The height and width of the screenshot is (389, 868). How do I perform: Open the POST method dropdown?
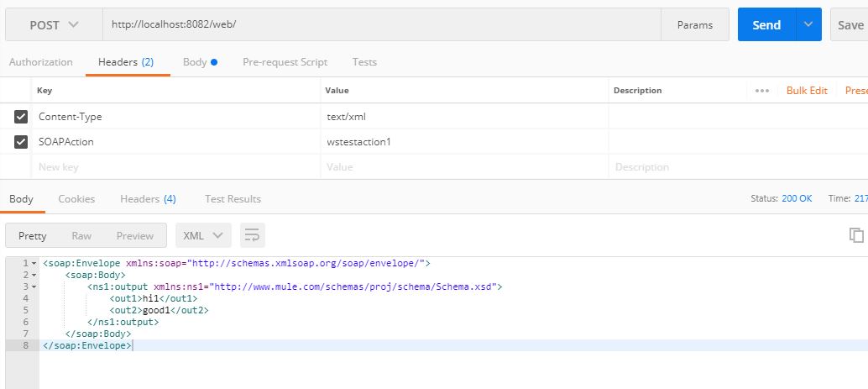click(54, 25)
